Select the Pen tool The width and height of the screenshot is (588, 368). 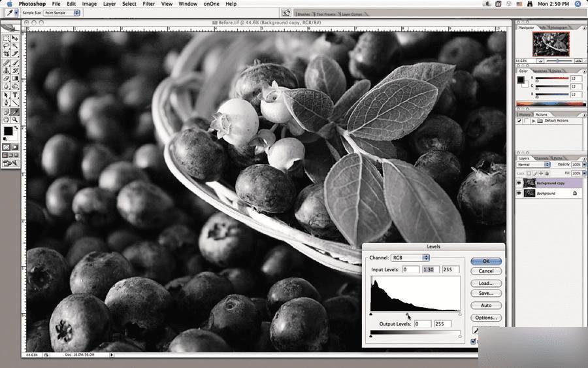point(6,103)
